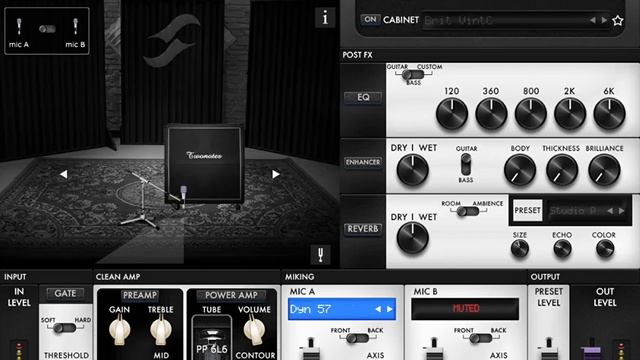Viewport: 640px width, 360px height.
Task: Select the Twonotes cabinet in the room
Action: click(204, 163)
